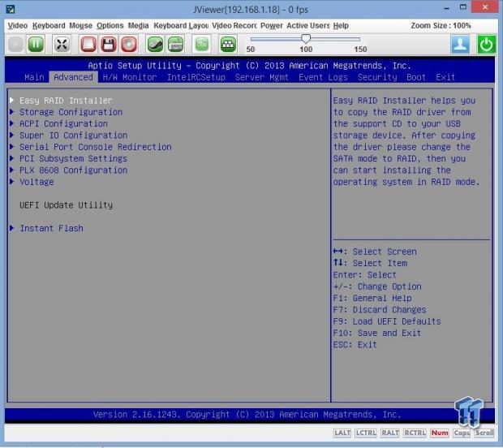
Task: Open Super IO Configuration submenu
Action: click(x=73, y=135)
